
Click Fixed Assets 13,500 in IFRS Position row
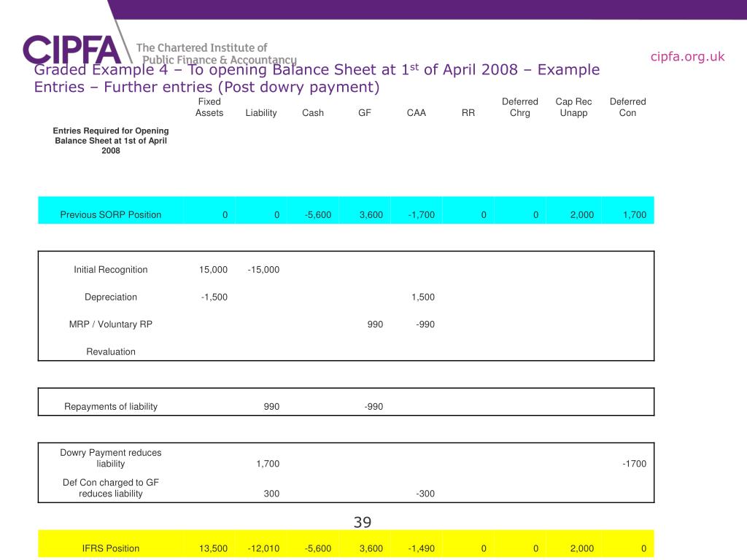(214, 548)
